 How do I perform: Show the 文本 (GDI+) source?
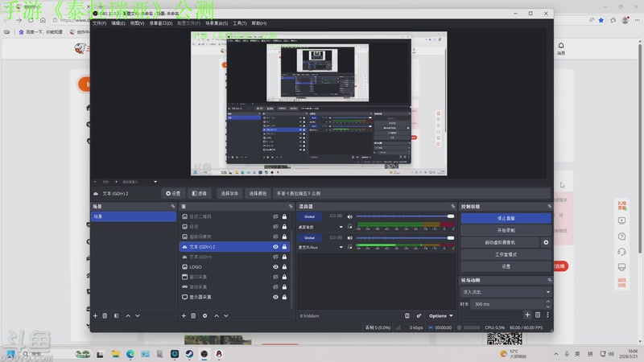275,257
